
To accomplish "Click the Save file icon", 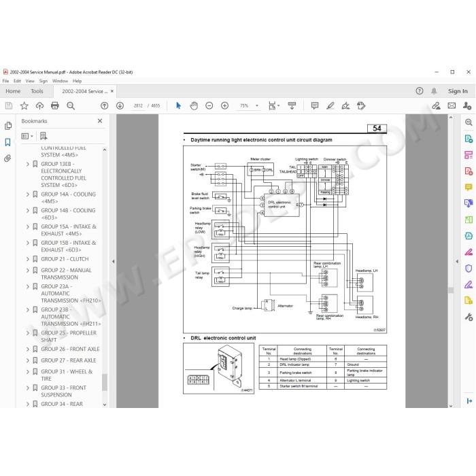I will (9, 105).
